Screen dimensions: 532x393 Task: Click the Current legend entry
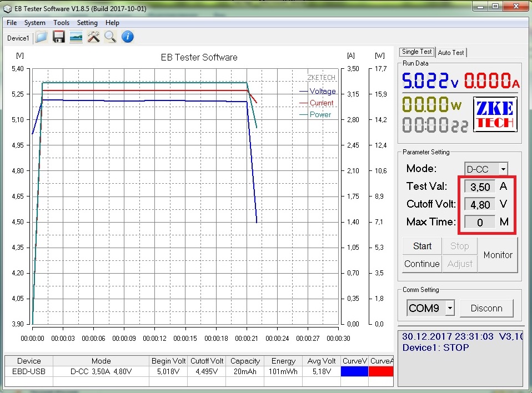click(317, 103)
